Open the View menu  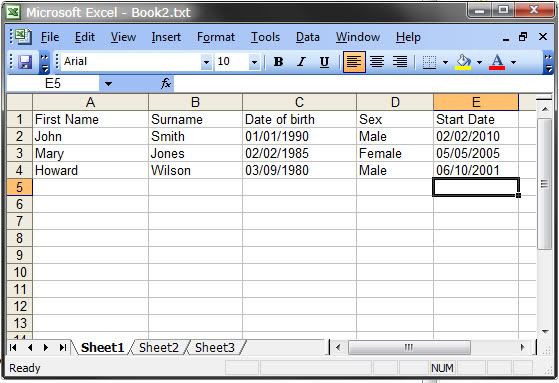pyautogui.click(x=123, y=37)
